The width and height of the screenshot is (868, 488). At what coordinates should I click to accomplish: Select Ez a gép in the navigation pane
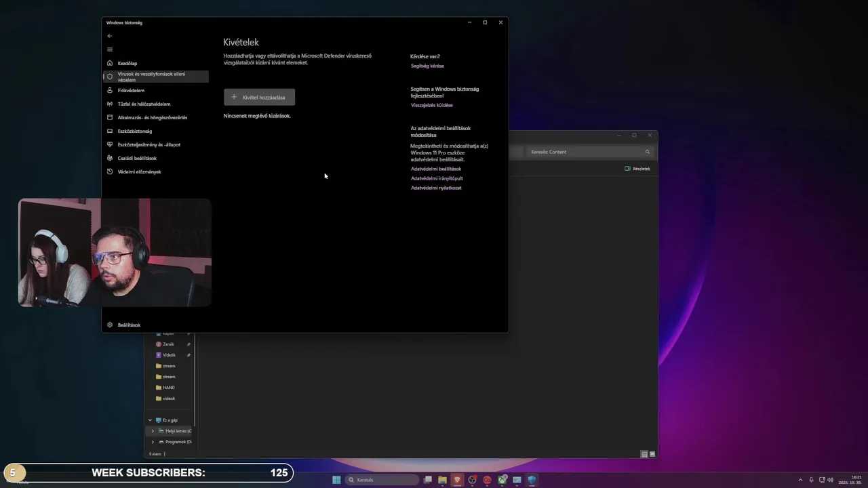point(170,420)
